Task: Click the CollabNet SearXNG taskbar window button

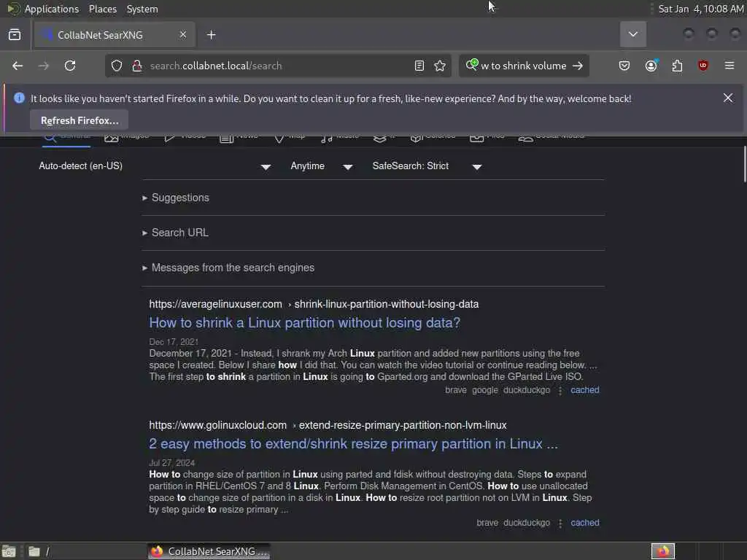Action: point(209,551)
